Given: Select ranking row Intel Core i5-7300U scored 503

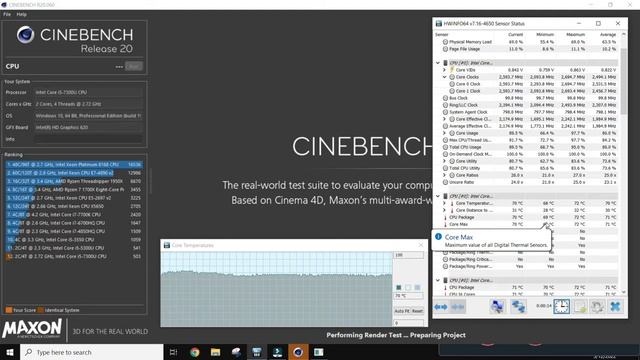Looking at the screenshot, I should coord(74,256).
